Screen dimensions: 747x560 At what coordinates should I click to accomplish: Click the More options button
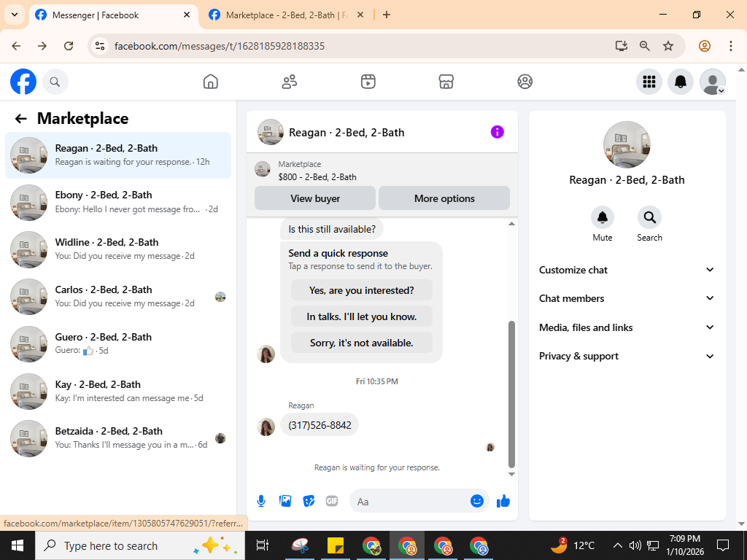pyautogui.click(x=444, y=198)
